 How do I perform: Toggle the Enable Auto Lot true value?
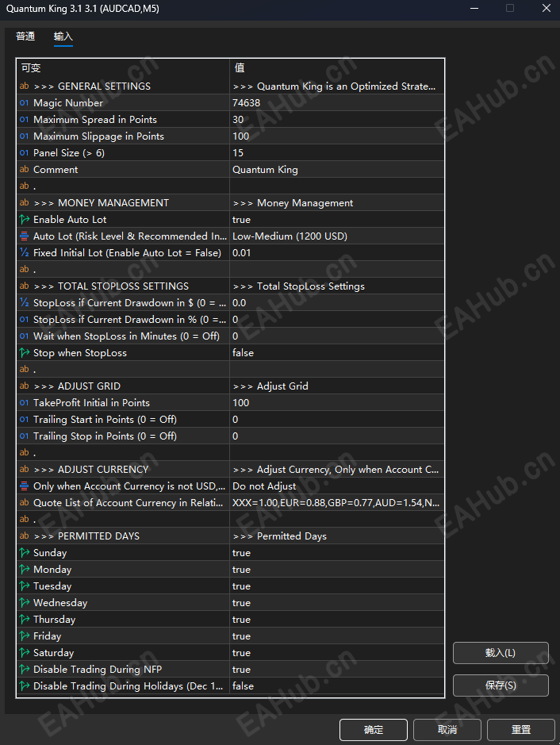click(337, 219)
